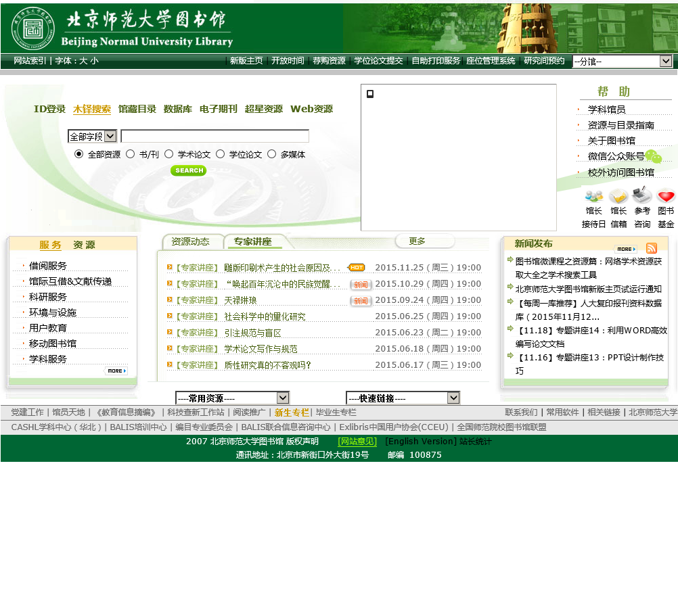Open the 分馆 branch dropdown

(x=623, y=62)
